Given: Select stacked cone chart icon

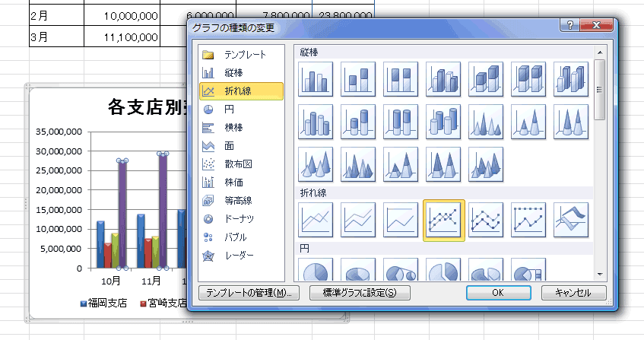Looking at the screenshot, I should click(x=528, y=122).
